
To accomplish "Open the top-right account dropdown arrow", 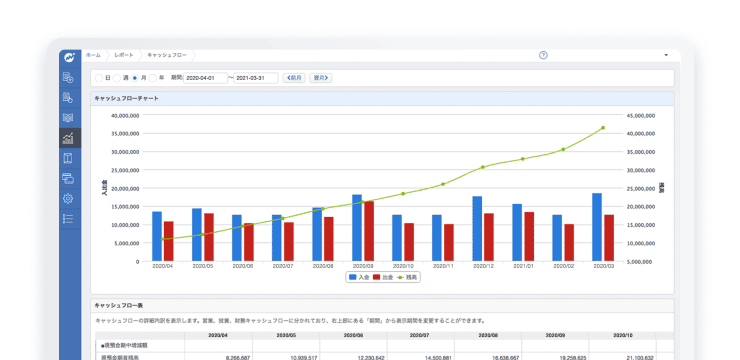I will click(666, 55).
